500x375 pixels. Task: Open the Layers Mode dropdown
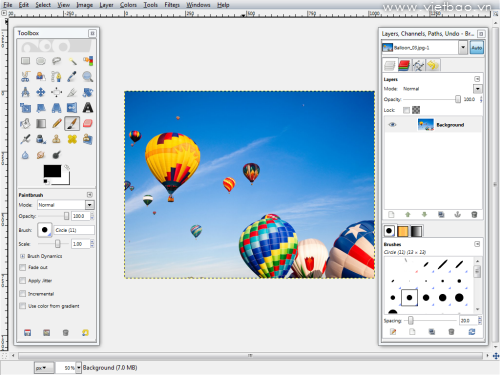point(478,89)
